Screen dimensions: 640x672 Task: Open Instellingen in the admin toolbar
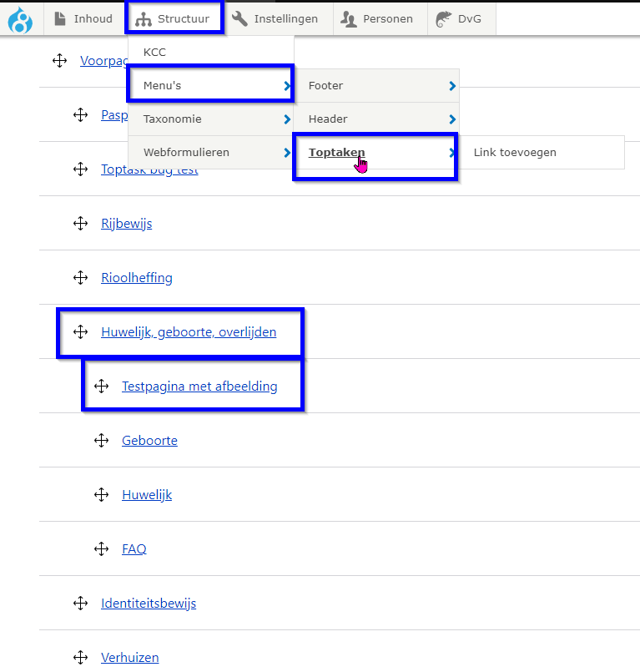275,18
